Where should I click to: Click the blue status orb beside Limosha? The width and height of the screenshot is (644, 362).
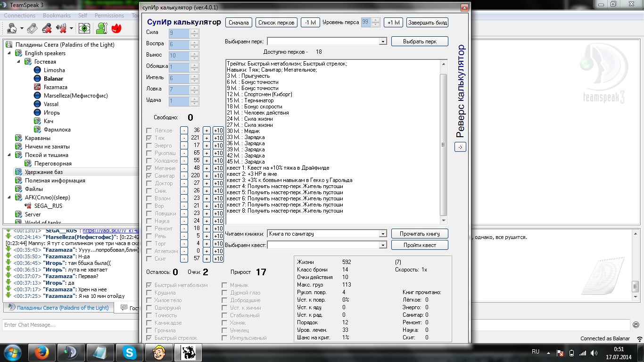[x=38, y=70]
